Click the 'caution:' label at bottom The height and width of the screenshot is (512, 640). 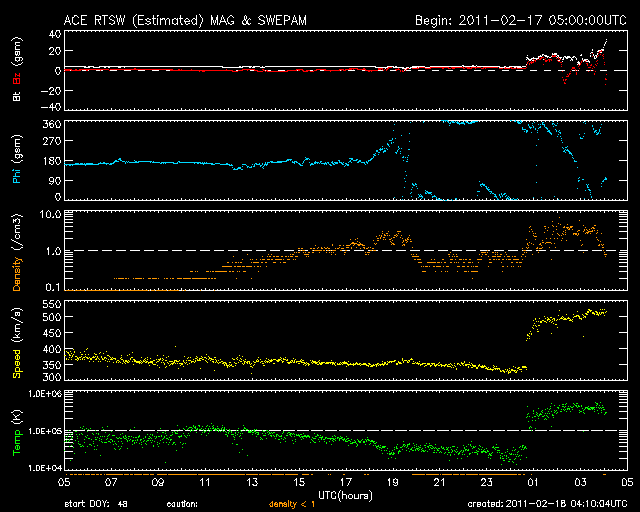point(182,504)
